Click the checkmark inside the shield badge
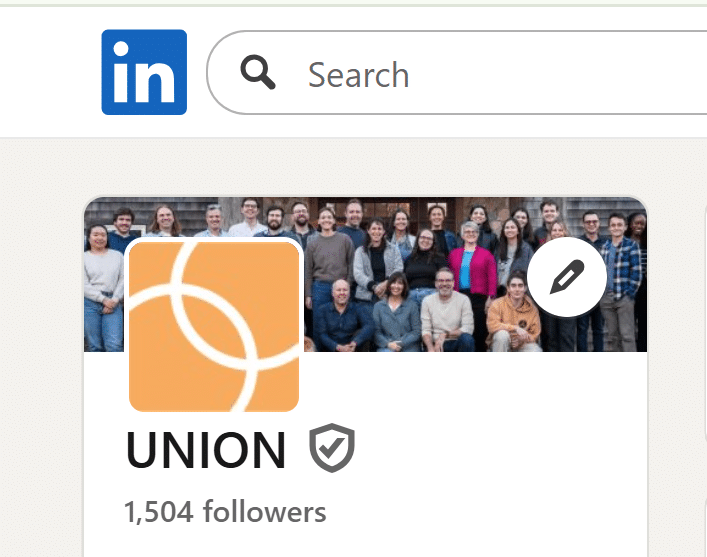This screenshot has width=707, height=557. click(x=332, y=447)
